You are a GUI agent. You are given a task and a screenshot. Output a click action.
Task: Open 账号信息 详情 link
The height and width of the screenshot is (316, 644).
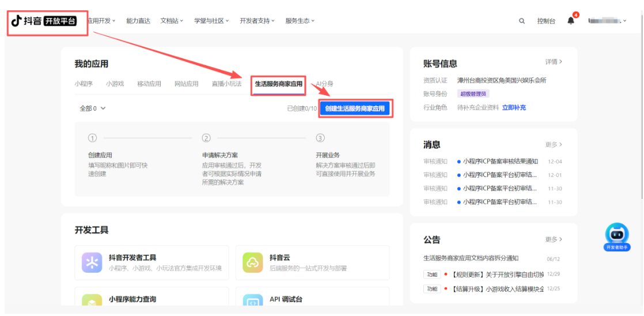554,62
